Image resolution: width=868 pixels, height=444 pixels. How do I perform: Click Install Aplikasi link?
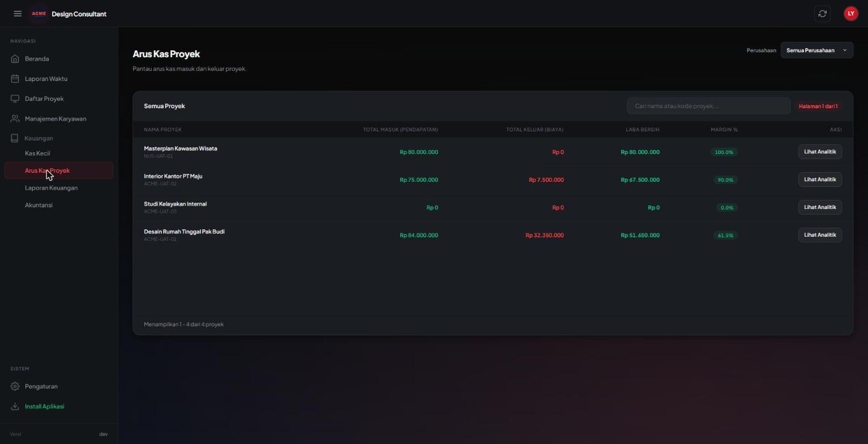coord(59,407)
